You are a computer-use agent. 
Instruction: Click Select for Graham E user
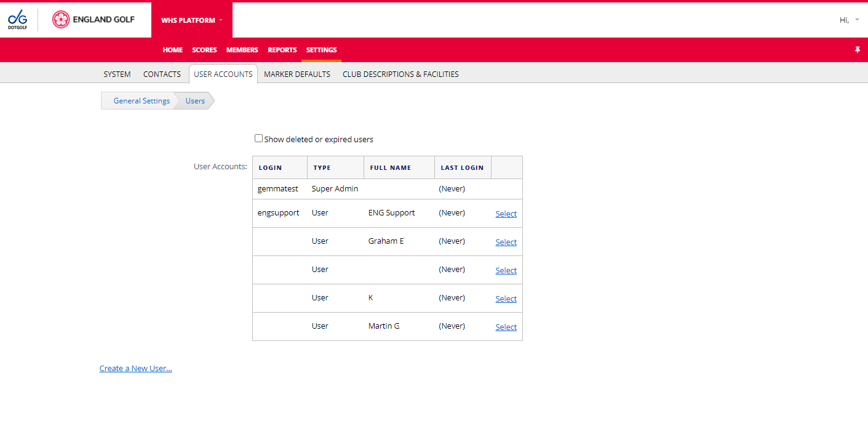(506, 242)
